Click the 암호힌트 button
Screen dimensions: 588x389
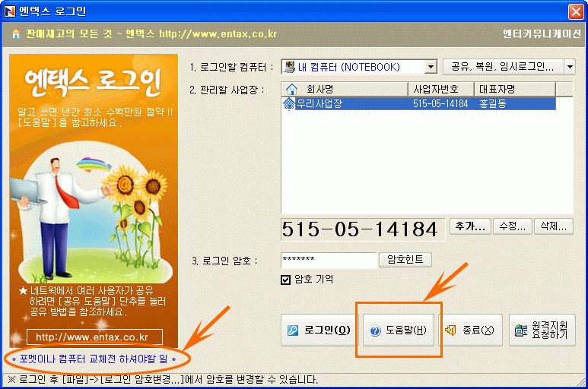click(x=405, y=259)
